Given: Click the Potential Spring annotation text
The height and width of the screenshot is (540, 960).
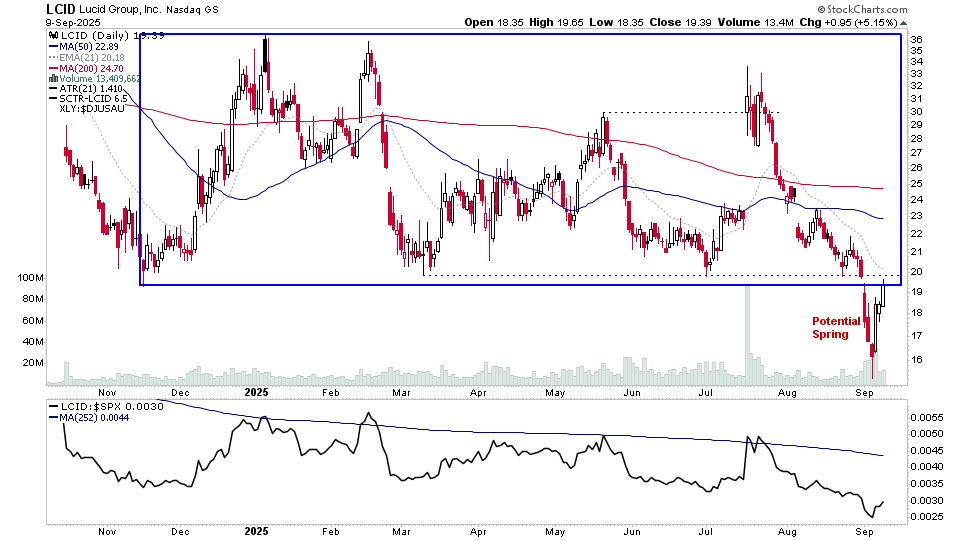Looking at the screenshot, I should pyautogui.click(x=836, y=328).
